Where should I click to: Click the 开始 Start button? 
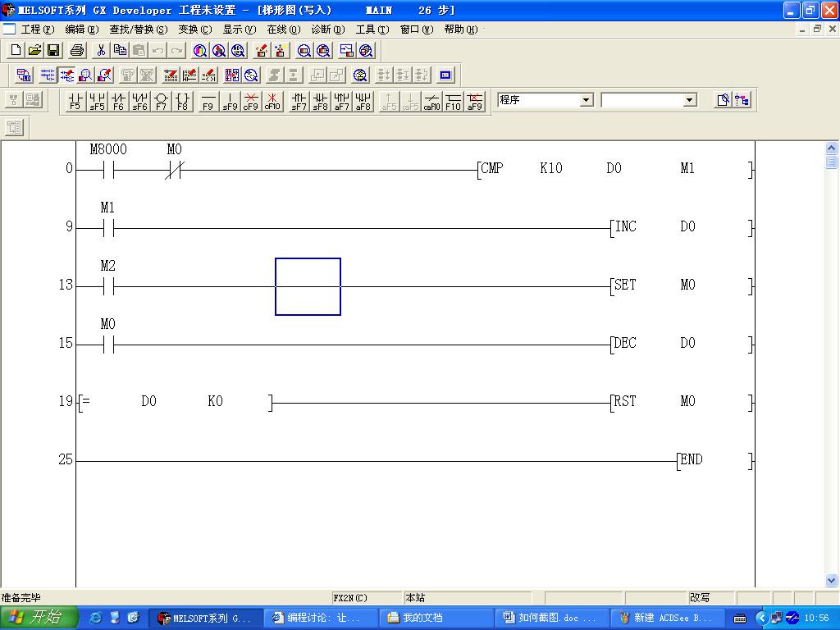coord(38,618)
